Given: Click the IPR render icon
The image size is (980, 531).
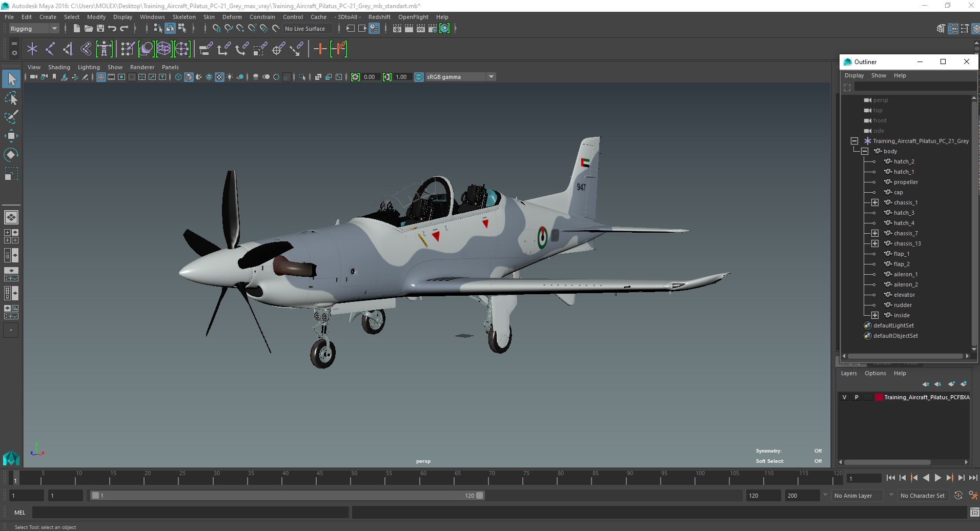Looking at the screenshot, I should (x=421, y=29).
